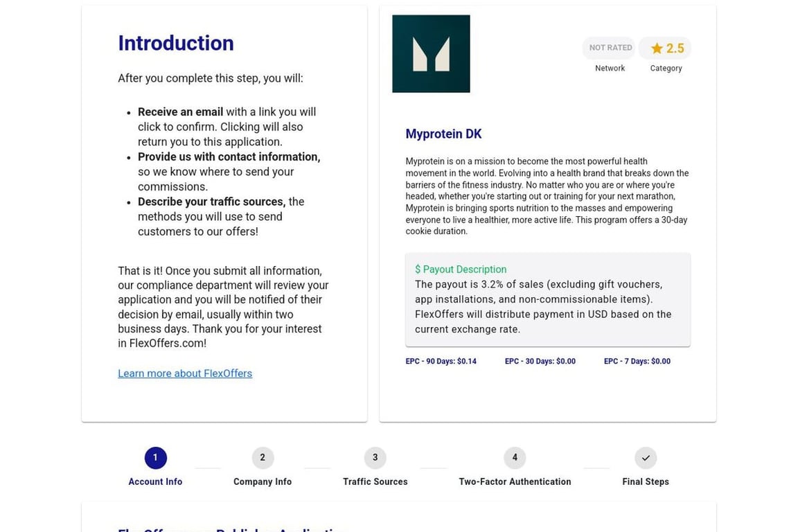Click the checkmark icon for Final Steps
Viewport: 798px width, 532px height.
click(646, 458)
